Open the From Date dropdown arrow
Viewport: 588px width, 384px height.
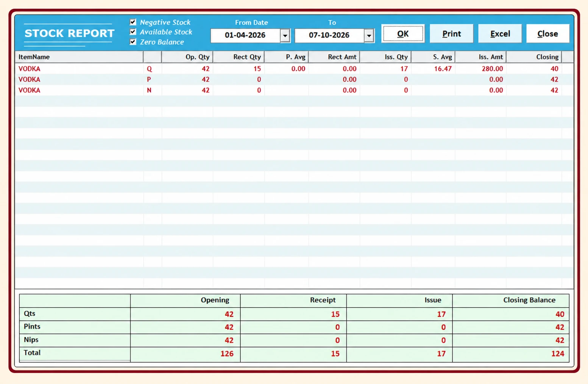(x=285, y=36)
